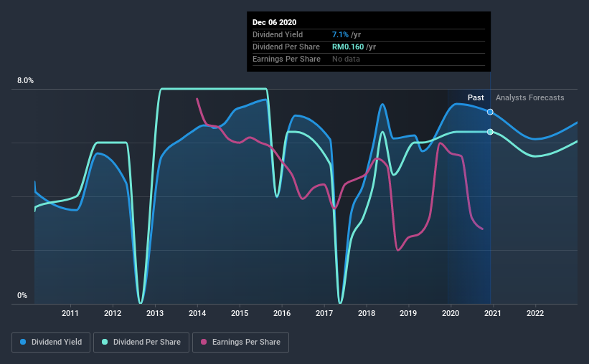Click the 2021 x-axis label
This screenshot has height=364, width=589.
(x=492, y=313)
